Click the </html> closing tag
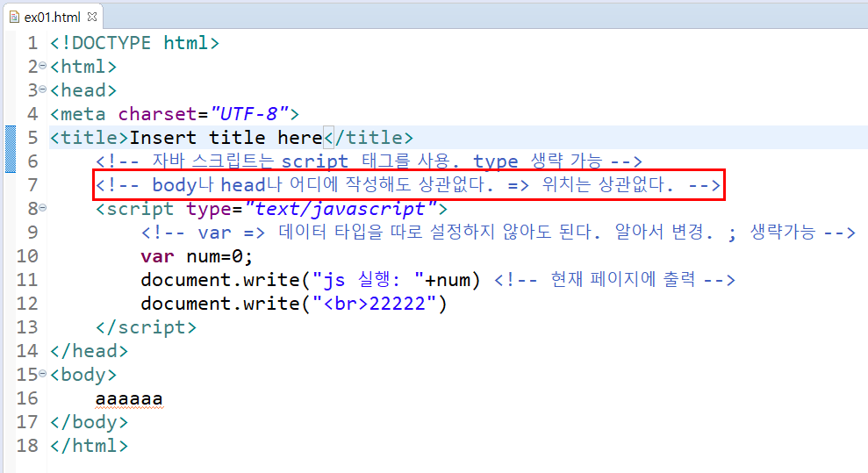Screen dimensions: 868x473 (90, 446)
